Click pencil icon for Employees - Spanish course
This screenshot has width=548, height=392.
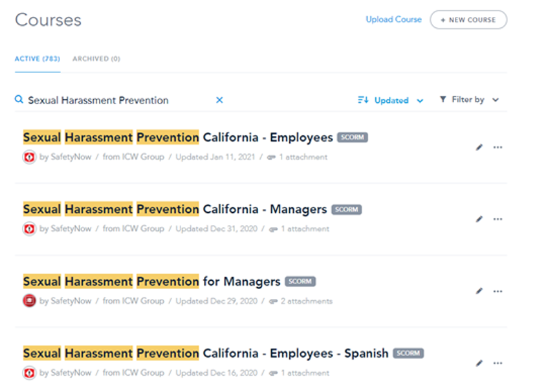pyautogui.click(x=479, y=363)
